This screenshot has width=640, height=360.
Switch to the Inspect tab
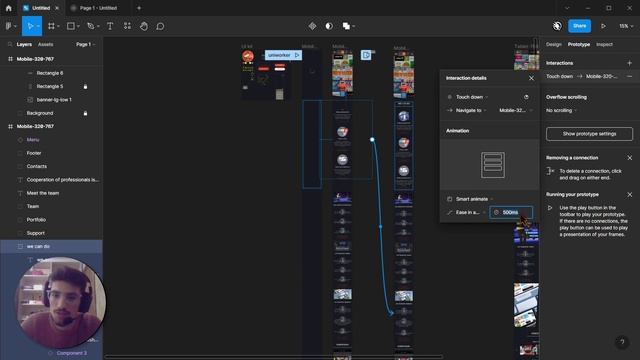pos(604,44)
